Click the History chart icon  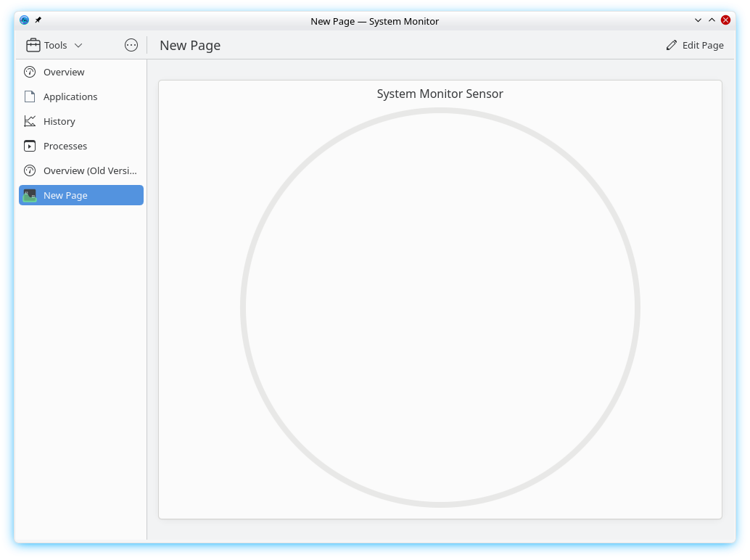[x=30, y=121]
